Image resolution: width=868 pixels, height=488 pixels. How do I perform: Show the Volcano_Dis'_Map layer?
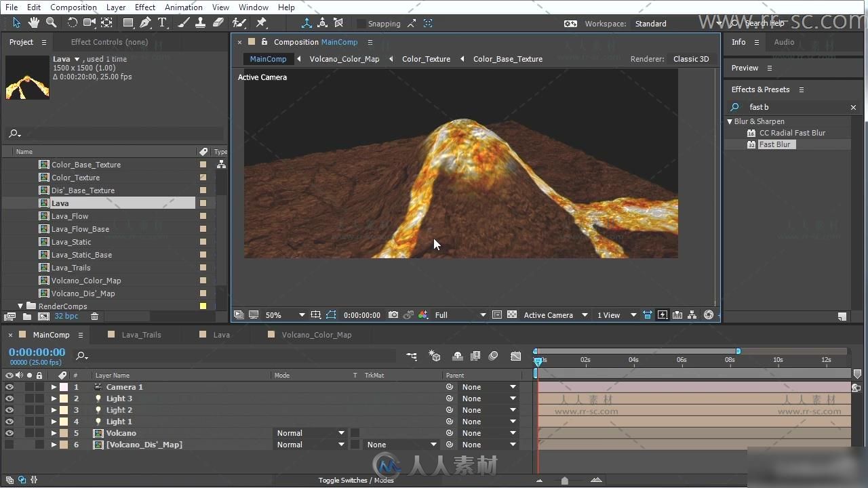coord(9,445)
